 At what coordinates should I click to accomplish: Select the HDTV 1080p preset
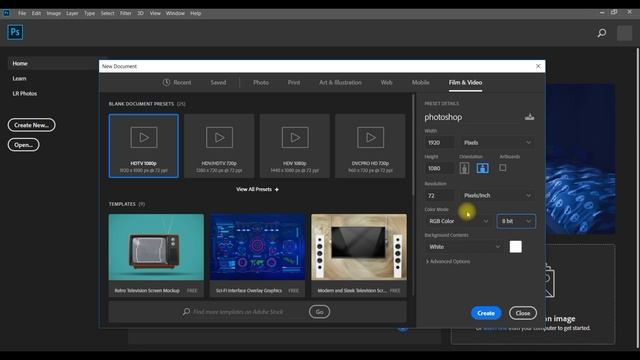(144, 146)
